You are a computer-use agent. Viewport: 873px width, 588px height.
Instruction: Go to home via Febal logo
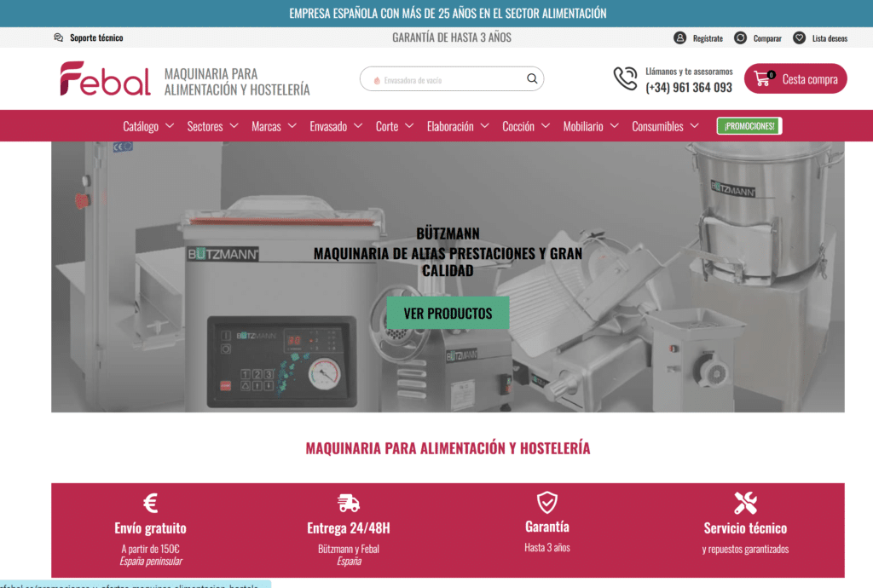[x=105, y=78]
